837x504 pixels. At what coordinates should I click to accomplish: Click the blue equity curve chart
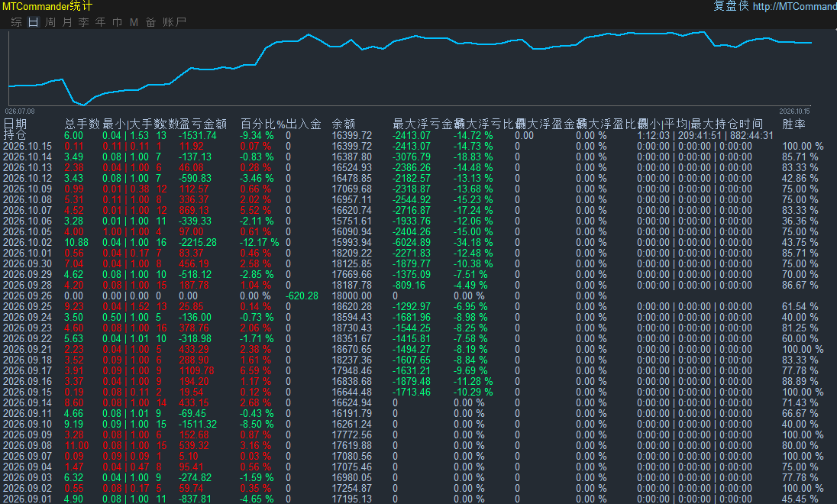click(410, 66)
